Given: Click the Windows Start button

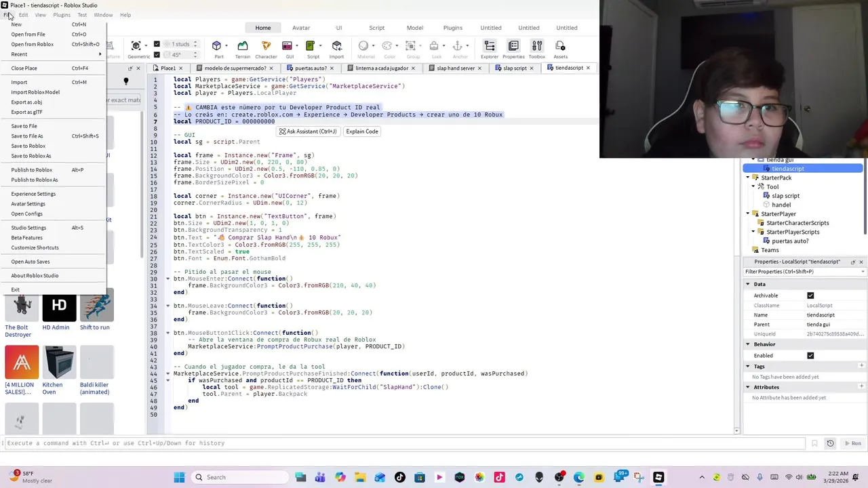Looking at the screenshot, I should coord(179,477).
